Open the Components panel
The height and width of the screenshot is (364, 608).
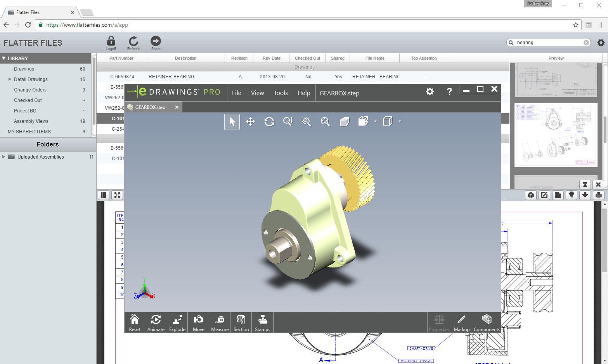pyautogui.click(x=487, y=323)
